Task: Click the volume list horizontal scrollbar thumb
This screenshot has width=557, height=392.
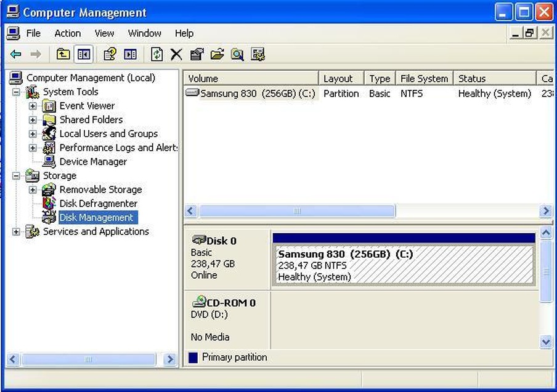Action: (297, 211)
